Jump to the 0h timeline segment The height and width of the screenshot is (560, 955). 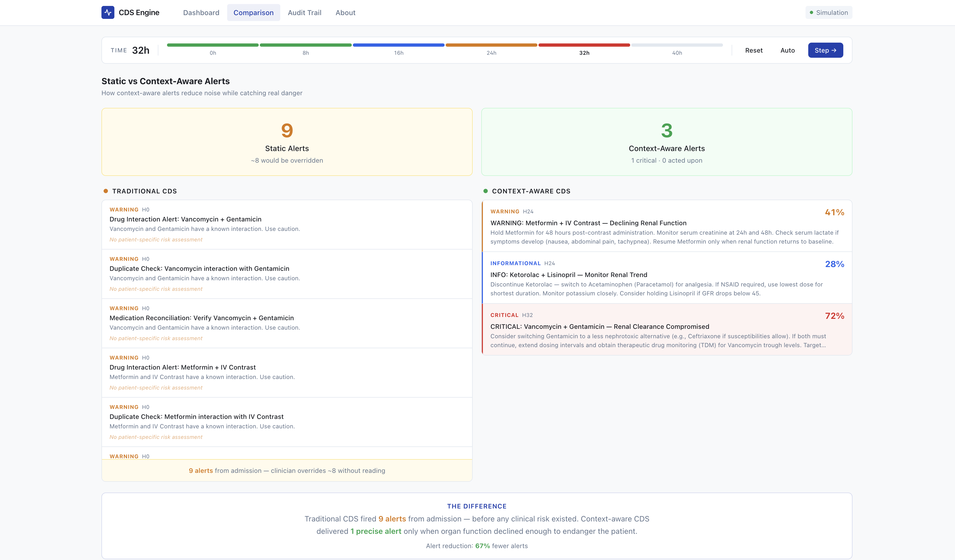click(x=213, y=46)
